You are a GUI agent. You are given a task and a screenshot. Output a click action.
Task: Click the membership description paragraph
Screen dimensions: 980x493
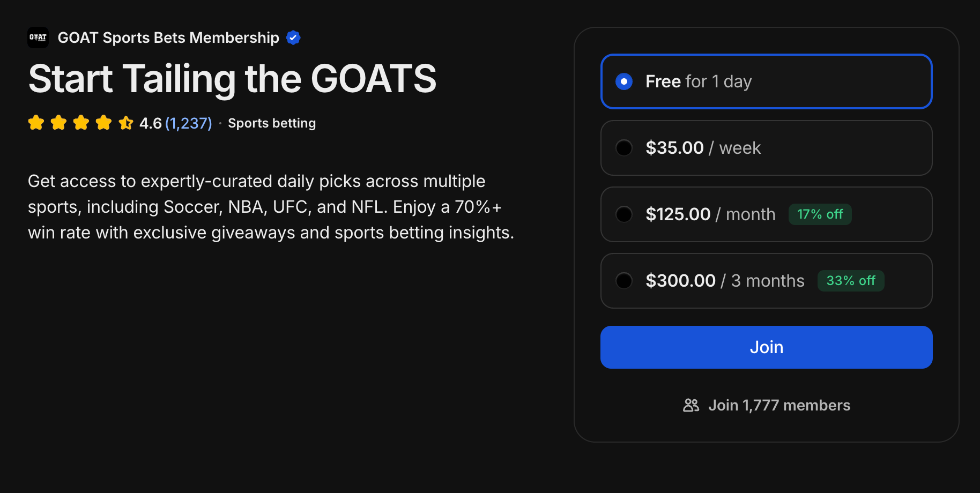[x=271, y=207]
